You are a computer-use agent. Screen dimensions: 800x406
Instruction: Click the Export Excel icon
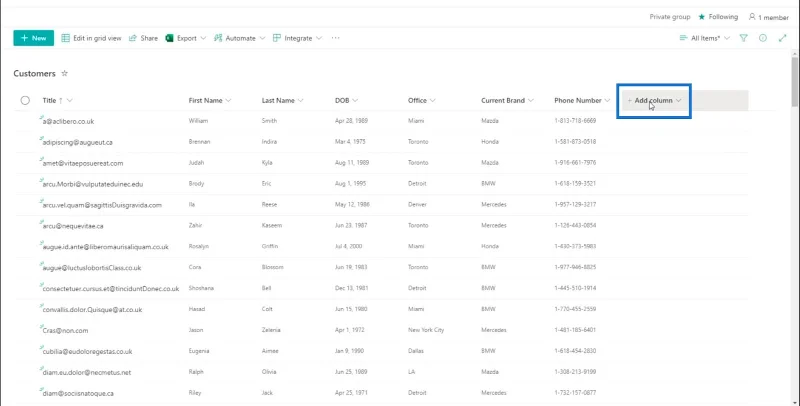169,38
